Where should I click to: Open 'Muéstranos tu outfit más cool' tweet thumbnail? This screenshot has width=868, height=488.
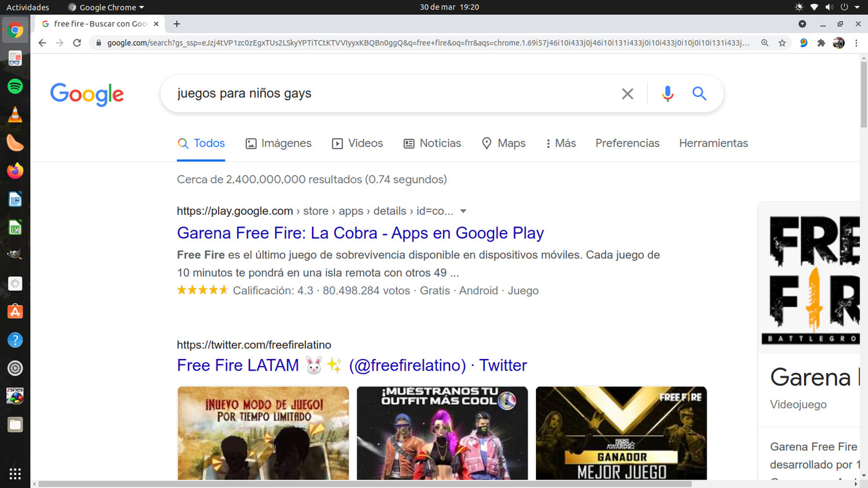442,432
